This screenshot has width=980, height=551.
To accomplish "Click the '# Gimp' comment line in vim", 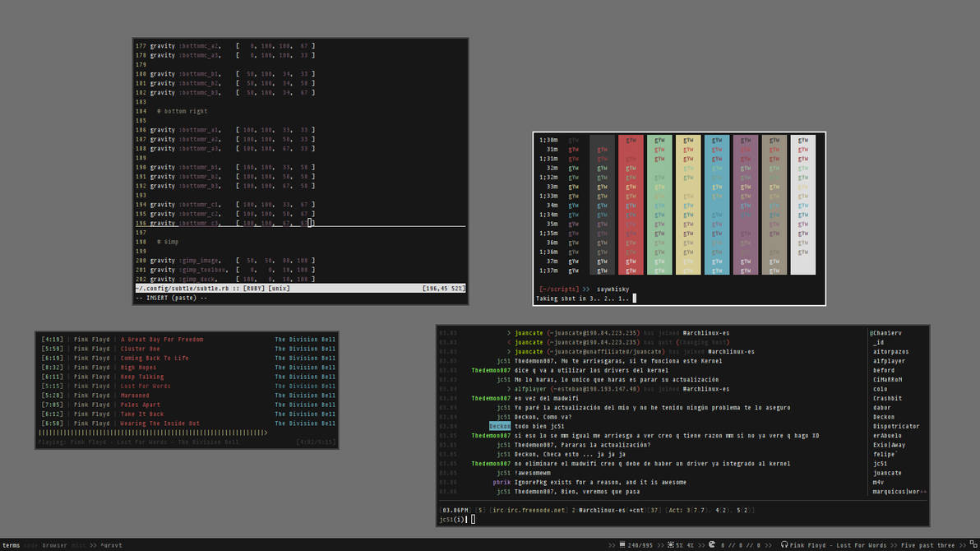I will 168,242.
